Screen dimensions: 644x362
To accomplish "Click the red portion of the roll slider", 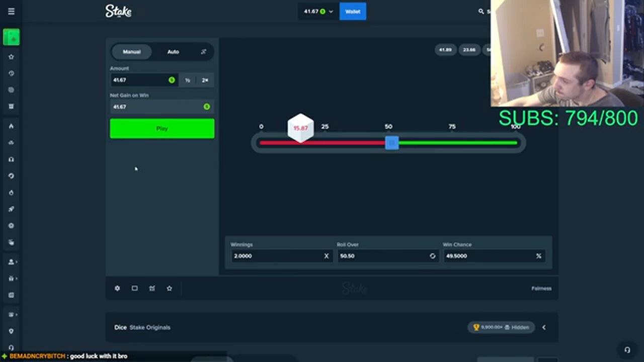I will click(x=323, y=143).
